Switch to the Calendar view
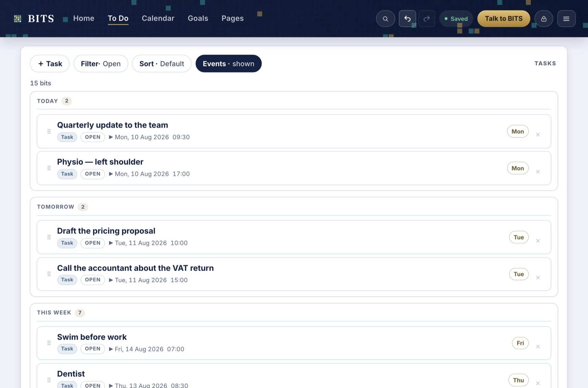The image size is (588, 388). (x=158, y=18)
